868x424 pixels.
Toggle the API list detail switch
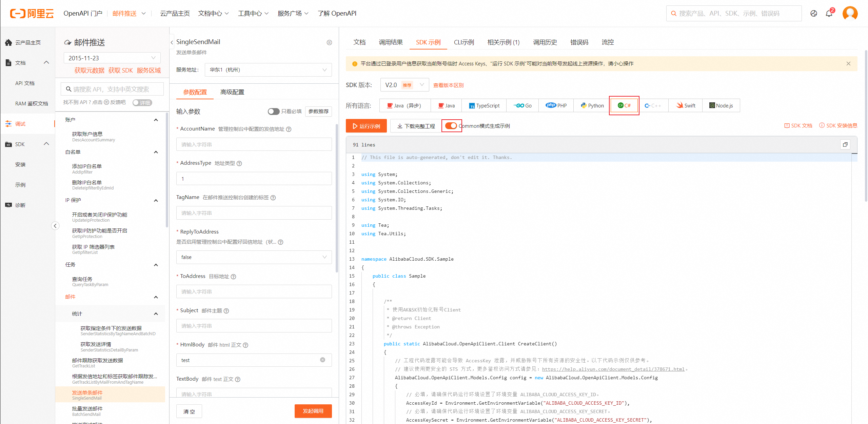pyautogui.click(x=142, y=103)
